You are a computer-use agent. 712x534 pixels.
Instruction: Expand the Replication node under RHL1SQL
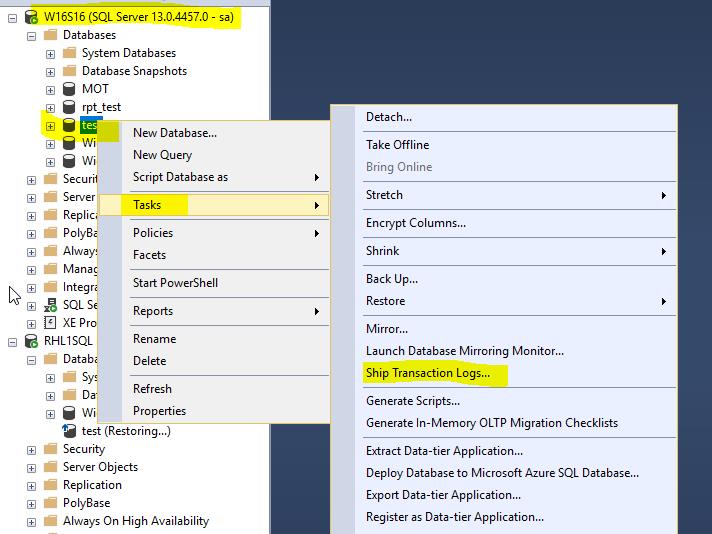[x=31, y=486]
